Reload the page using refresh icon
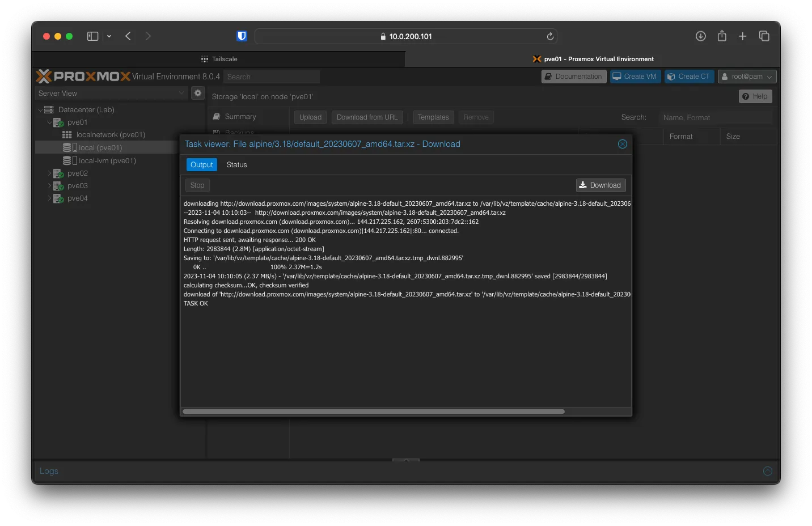This screenshot has height=526, width=812. pos(549,36)
